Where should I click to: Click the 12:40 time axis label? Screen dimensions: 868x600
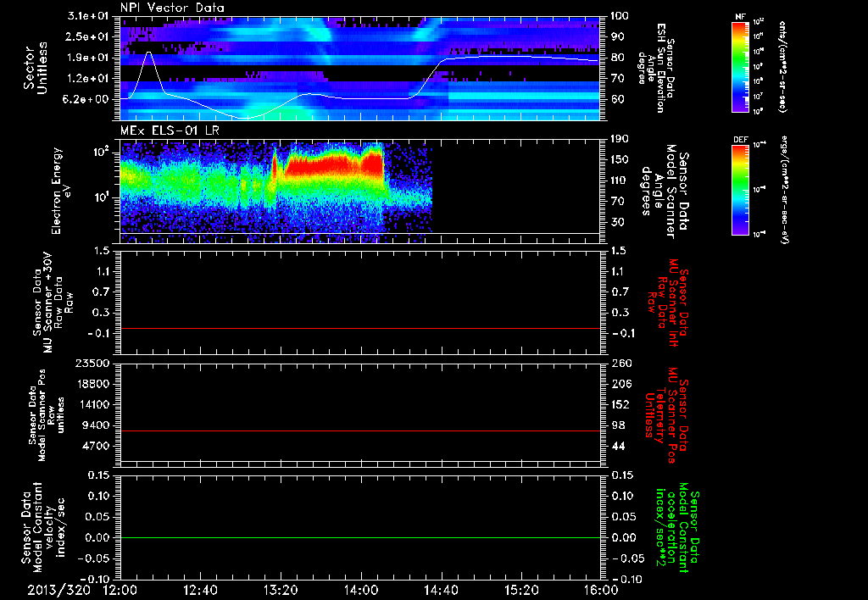pyautogui.click(x=201, y=589)
